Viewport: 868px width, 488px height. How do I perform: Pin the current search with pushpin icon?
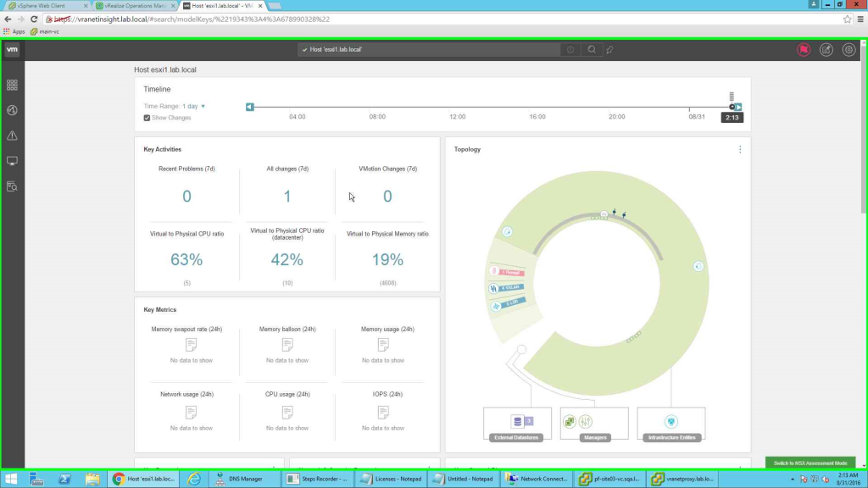tap(609, 50)
